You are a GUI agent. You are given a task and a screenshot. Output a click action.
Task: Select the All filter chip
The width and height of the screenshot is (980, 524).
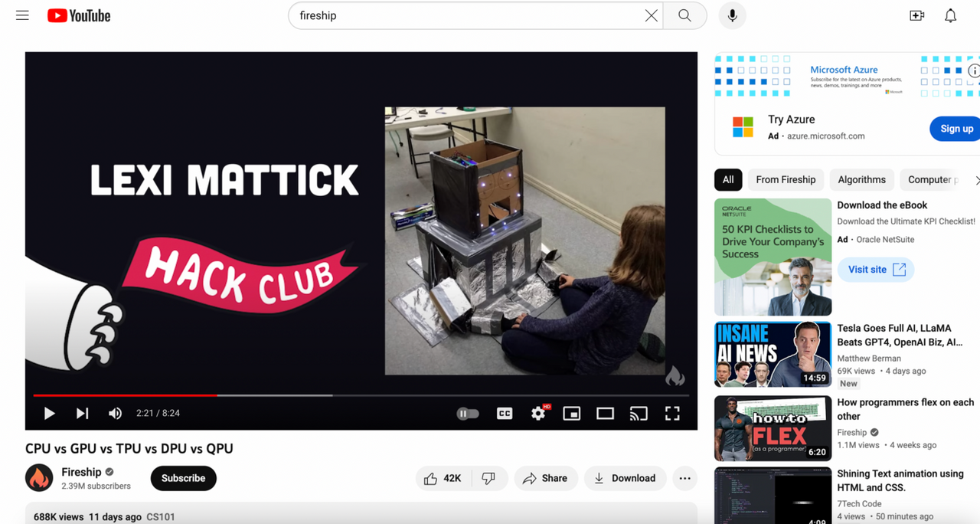click(728, 180)
